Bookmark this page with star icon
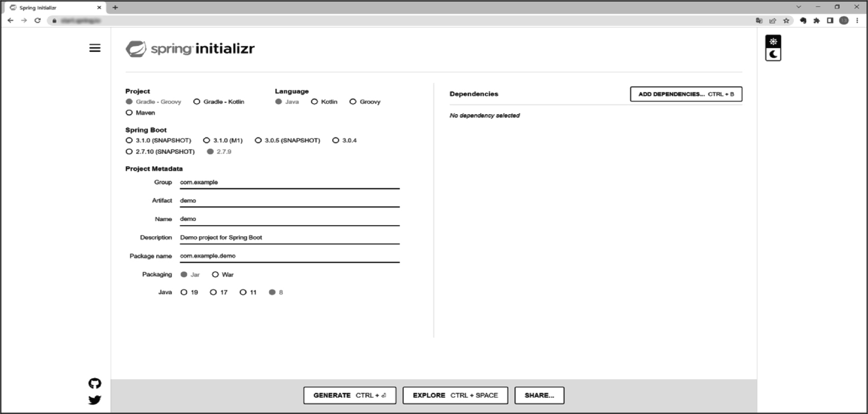This screenshot has width=868, height=414. [786, 21]
